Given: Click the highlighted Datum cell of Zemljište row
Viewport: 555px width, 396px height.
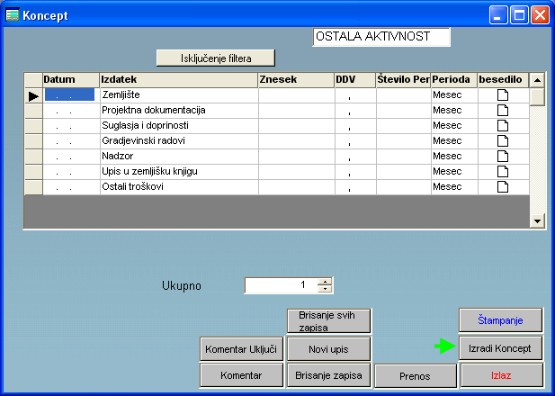Looking at the screenshot, I should pos(70,95).
